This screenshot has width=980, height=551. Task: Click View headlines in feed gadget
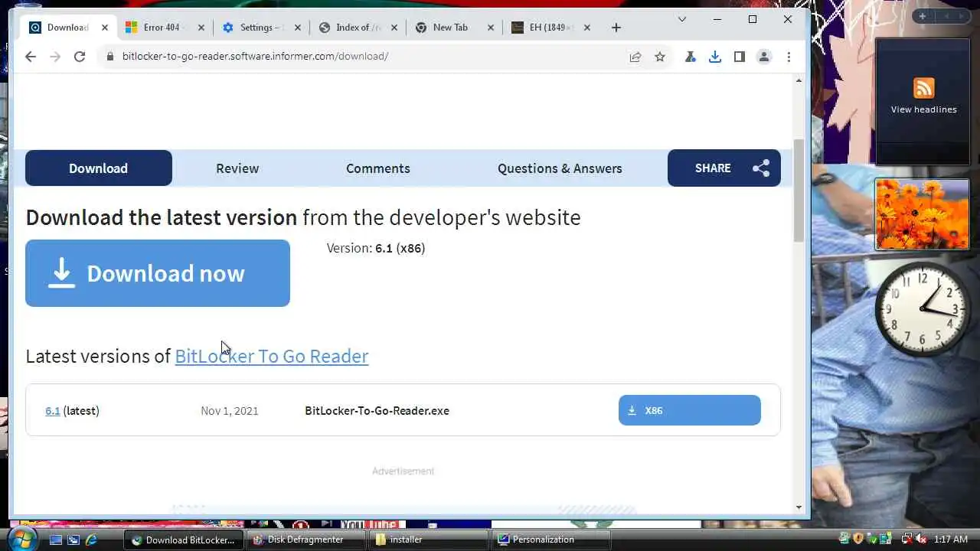[x=923, y=109]
